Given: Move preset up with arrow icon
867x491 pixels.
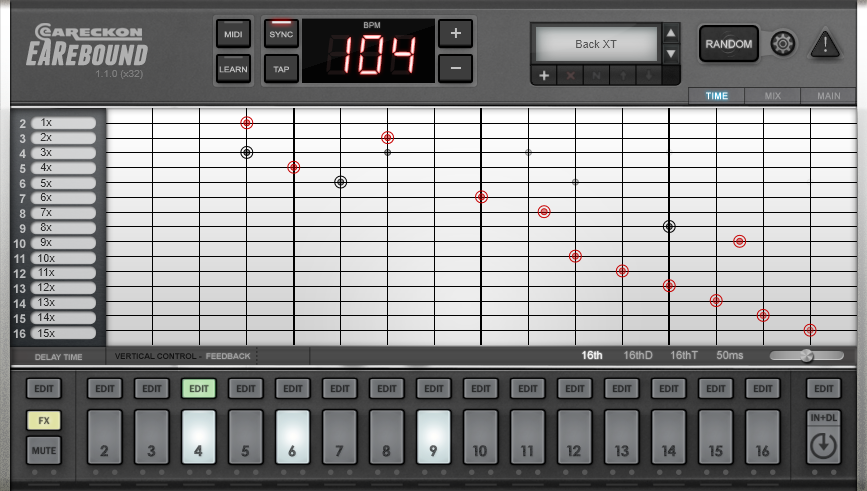Looking at the screenshot, I should tap(623, 76).
